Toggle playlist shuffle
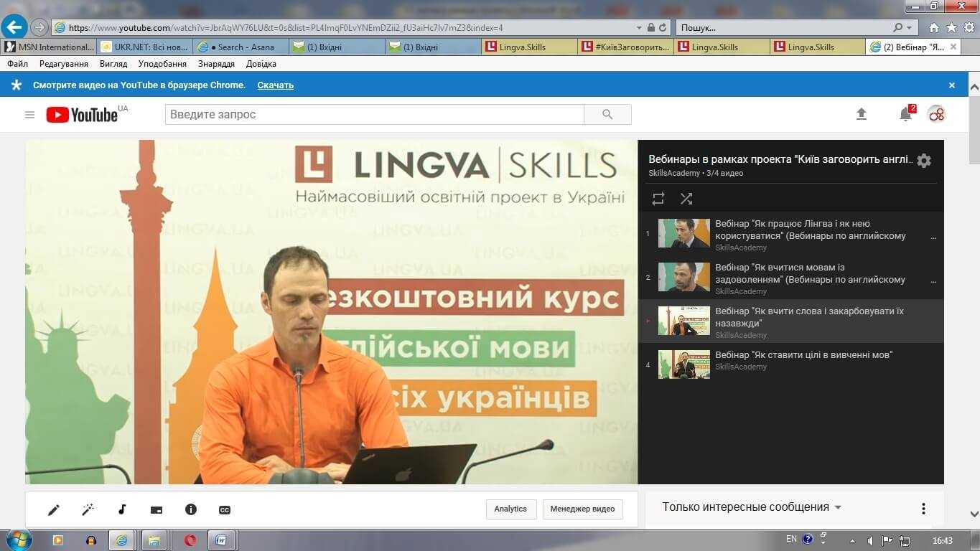980x551 pixels. (686, 199)
